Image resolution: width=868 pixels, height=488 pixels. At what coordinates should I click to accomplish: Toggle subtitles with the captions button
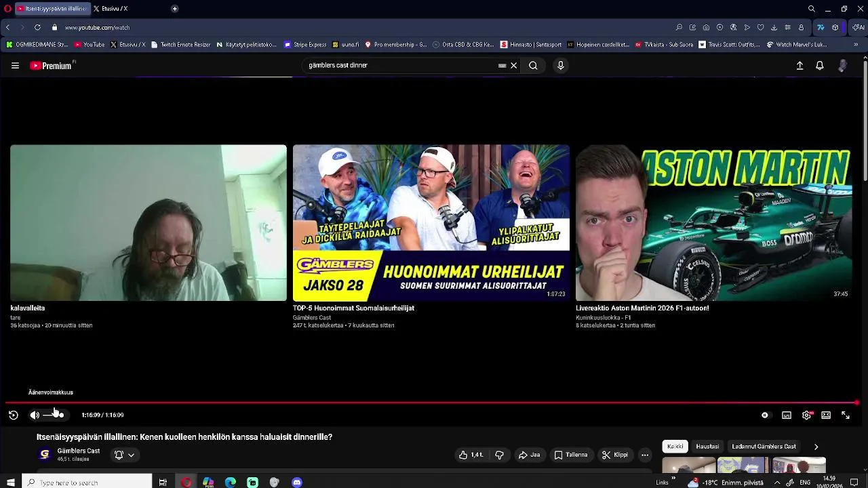tap(787, 415)
